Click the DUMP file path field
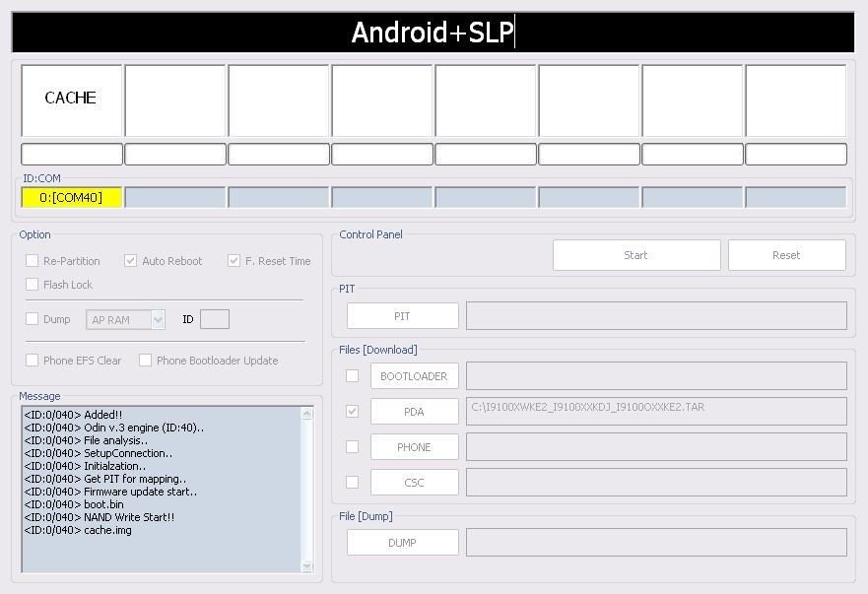Image resolution: width=868 pixels, height=594 pixels. [656, 543]
